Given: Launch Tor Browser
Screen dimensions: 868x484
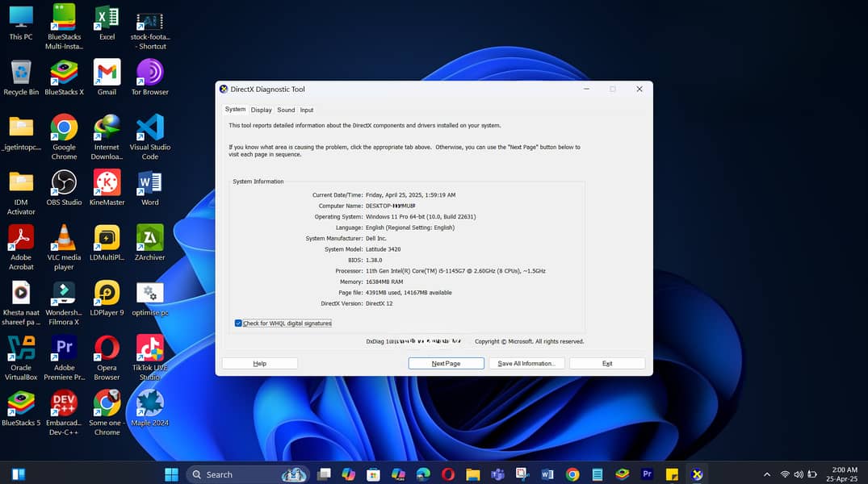Looking at the screenshot, I should click(x=149, y=77).
